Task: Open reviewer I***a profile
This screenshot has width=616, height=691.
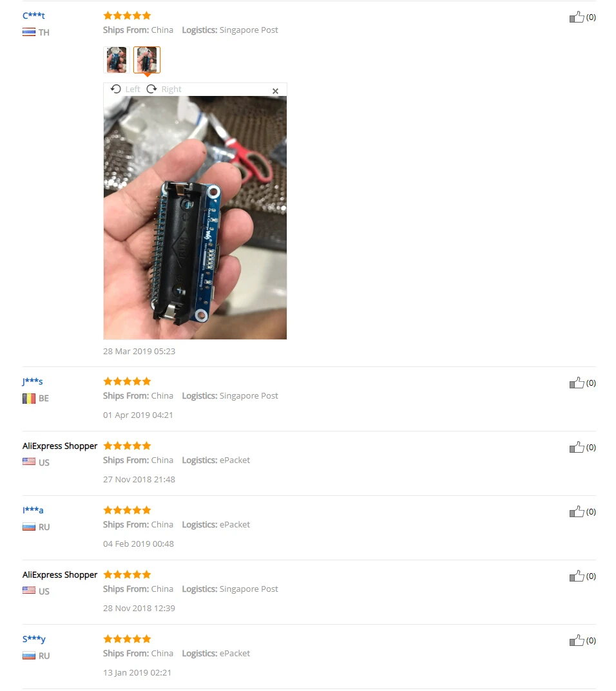Action: tap(33, 510)
